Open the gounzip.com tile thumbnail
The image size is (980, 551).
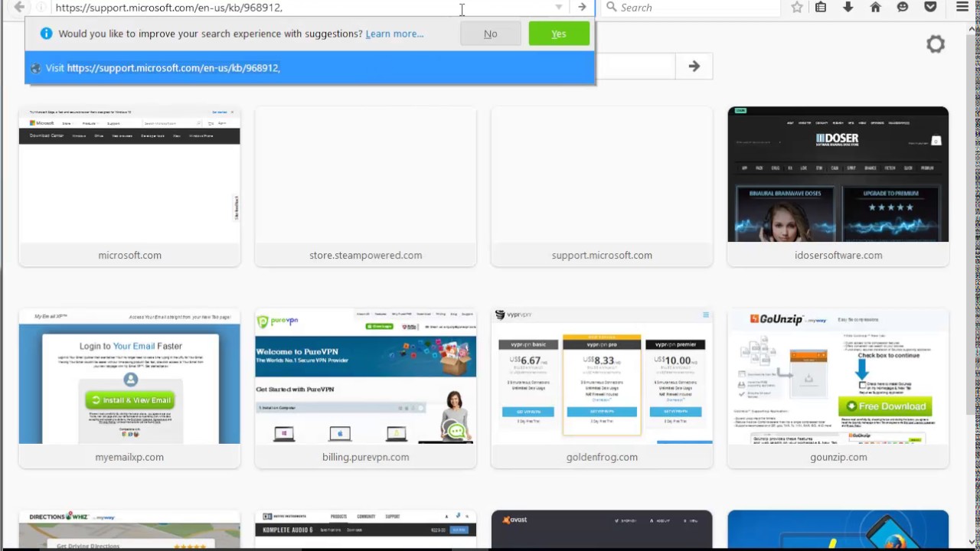(838, 377)
